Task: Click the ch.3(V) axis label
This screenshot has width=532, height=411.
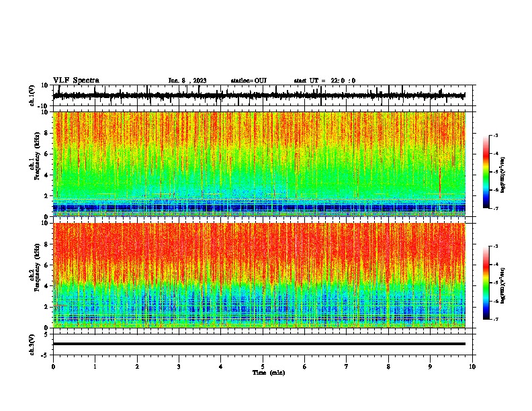Action: click(32, 345)
